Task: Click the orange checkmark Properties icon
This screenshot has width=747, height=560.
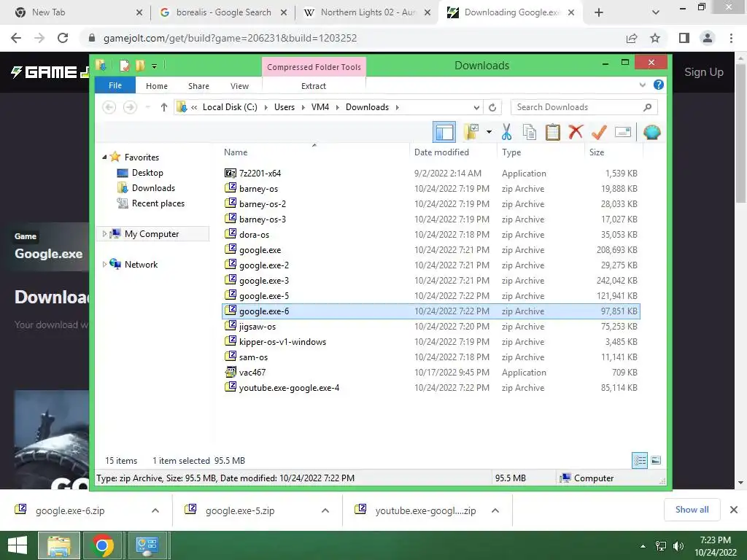Action: pos(599,132)
